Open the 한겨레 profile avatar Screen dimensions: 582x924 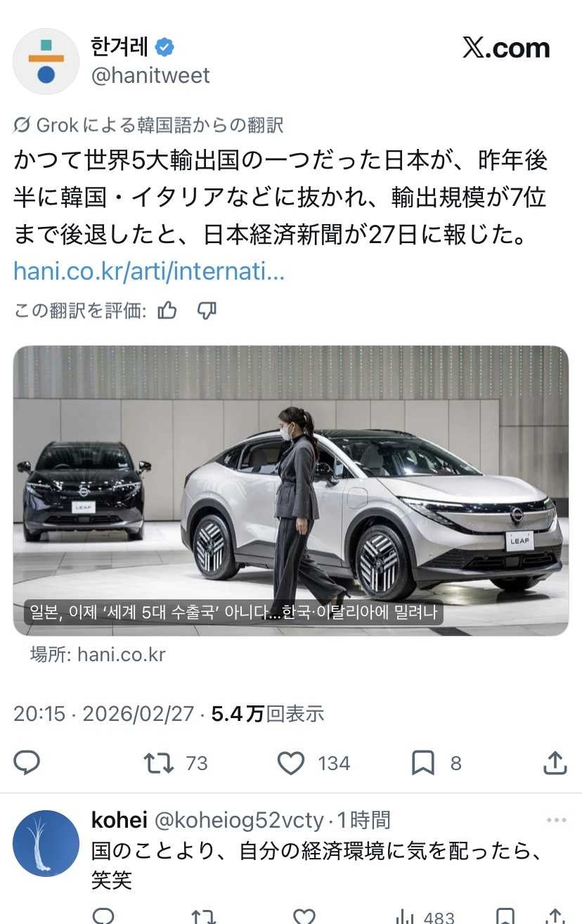click(x=46, y=61)
